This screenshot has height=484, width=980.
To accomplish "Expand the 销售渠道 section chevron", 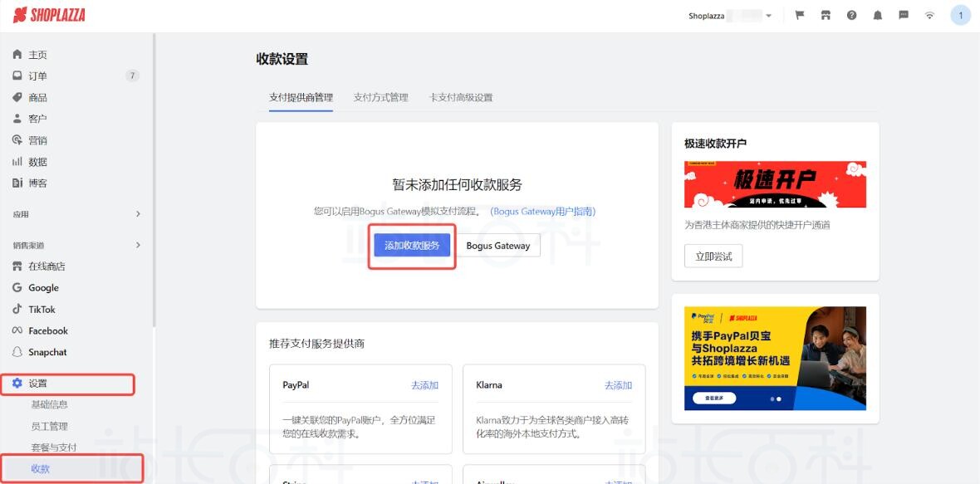I will point(138,245).
